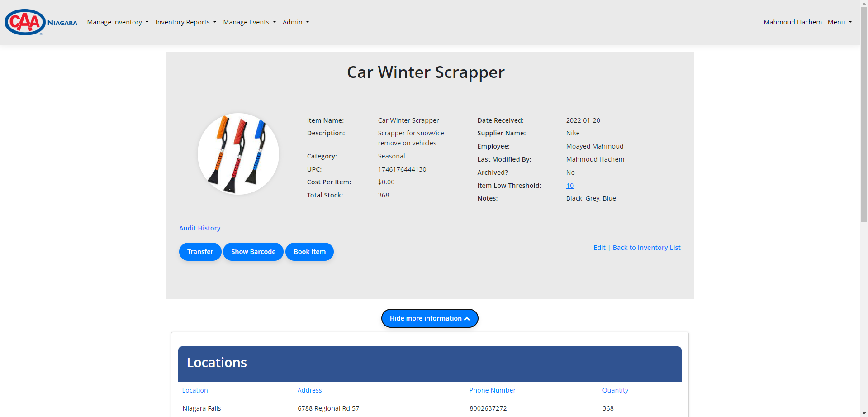Click the address 6788 Regional Rd 57

pos(328,408)
